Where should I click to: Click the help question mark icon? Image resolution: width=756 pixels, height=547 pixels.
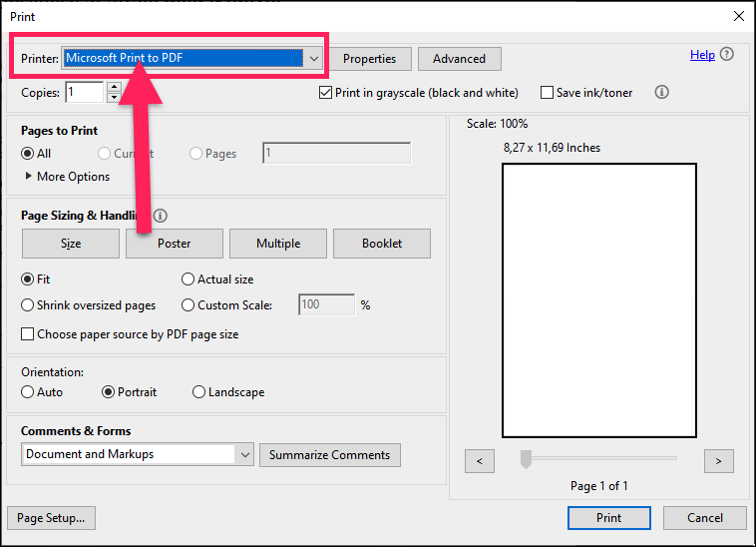pyautogui.click(x=727, y=54)
